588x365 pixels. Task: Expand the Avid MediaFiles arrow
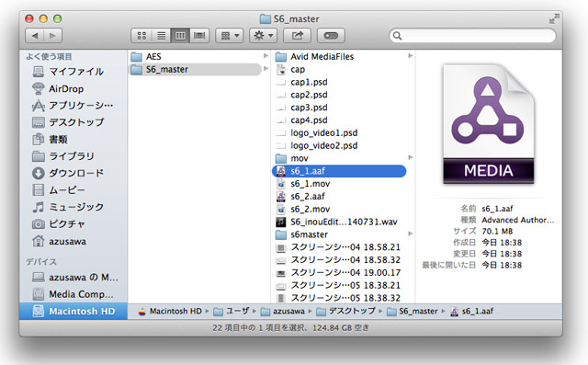pos(411,56)
